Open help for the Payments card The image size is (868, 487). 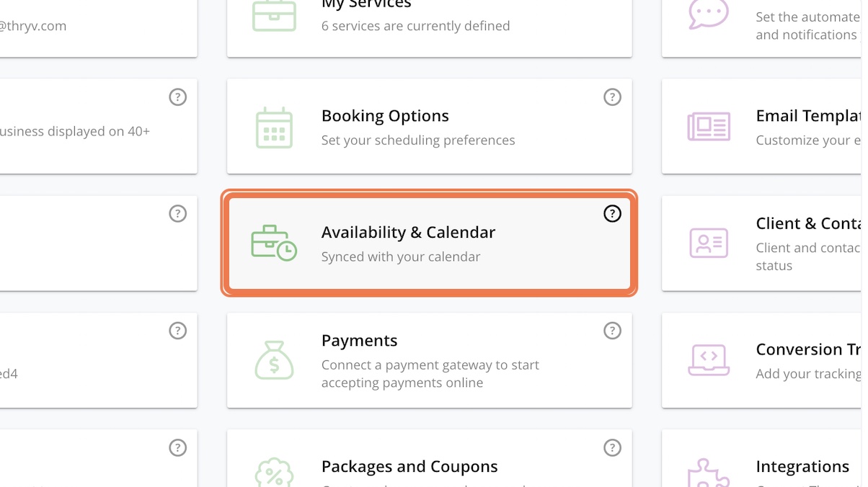click(x=612, y=331)
